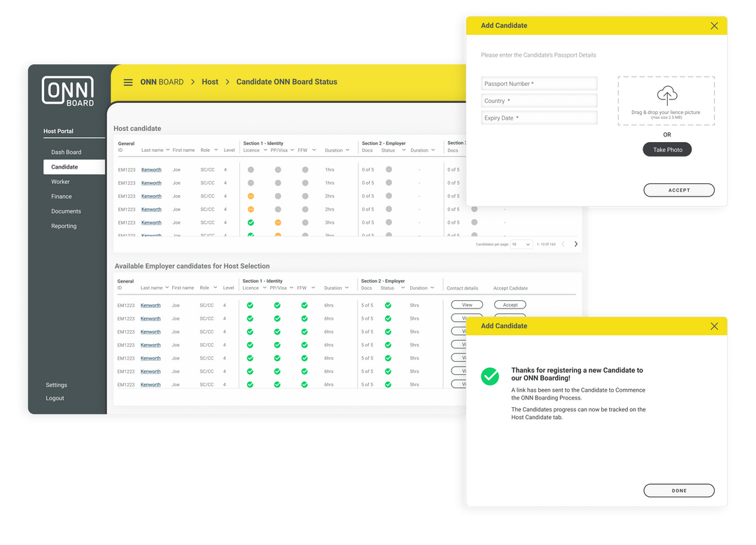Screen dimensions: 756x545
Task: Open the hamburger menu icon
Action: point(128,83)
